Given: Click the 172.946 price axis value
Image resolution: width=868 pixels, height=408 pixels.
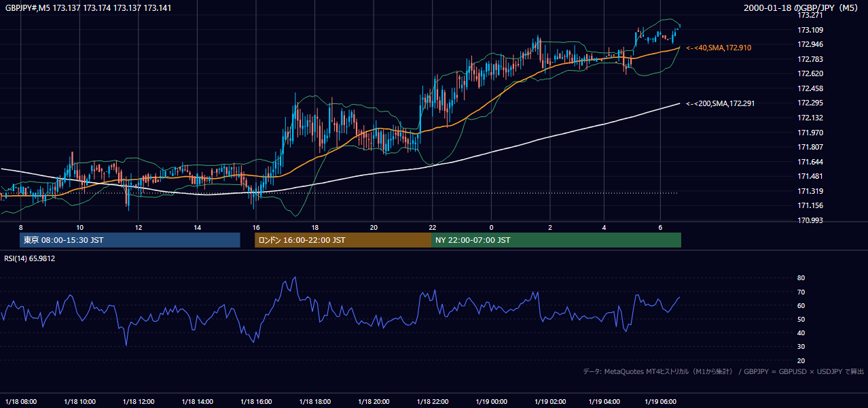Looking at the screenshot, I should (x=810, y=45).
